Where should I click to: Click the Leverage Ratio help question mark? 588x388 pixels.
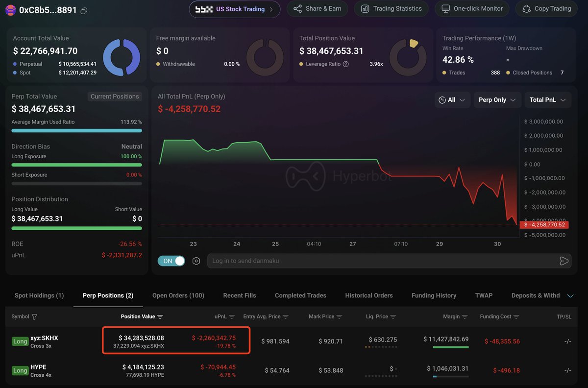pyautogui.click(x=346, y=64)
